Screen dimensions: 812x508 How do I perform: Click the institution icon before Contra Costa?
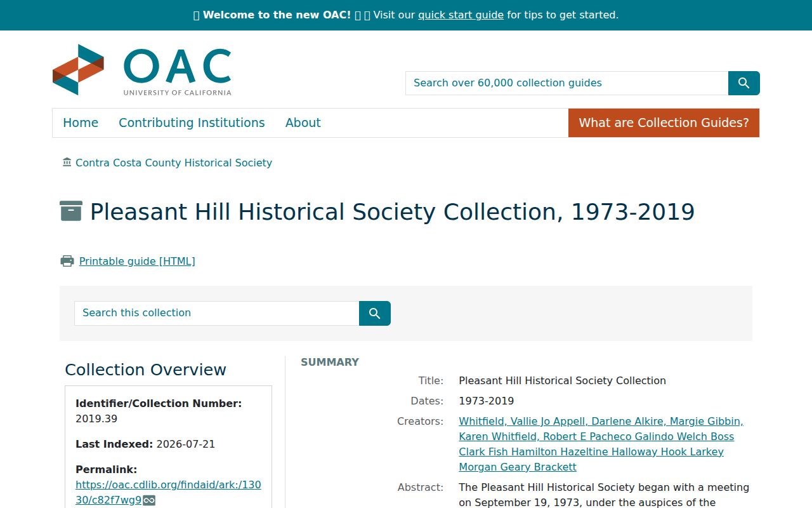click(67, 163)
